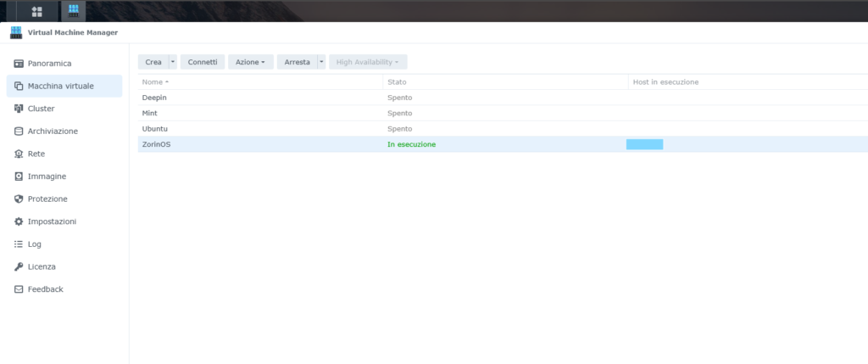Switch to Virtual Machine Manager taskbar icon
The width and height of the screenshot is (868, 364).
tap(73, 10)
